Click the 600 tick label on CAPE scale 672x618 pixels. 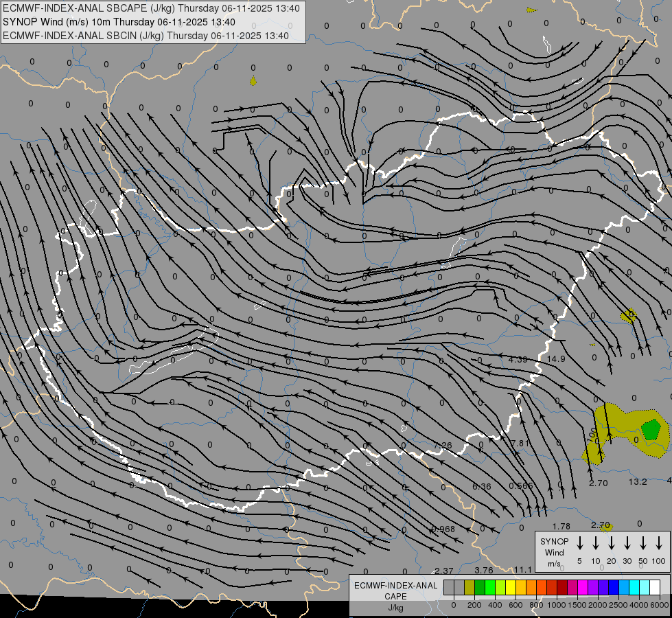click(x=515, y=605)
